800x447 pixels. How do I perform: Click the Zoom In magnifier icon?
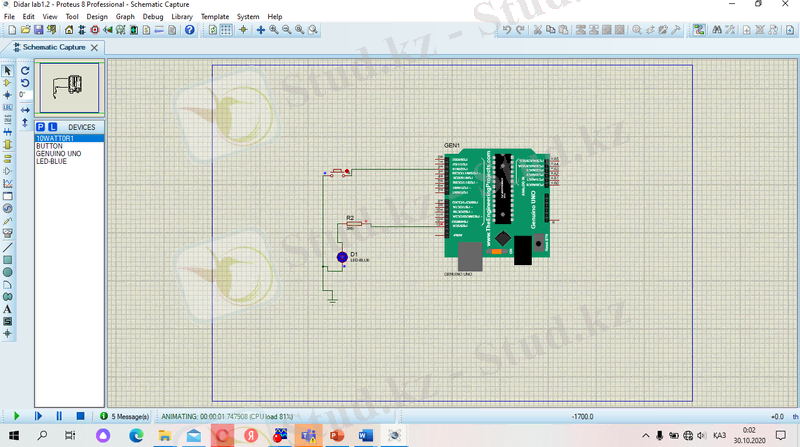274,30
